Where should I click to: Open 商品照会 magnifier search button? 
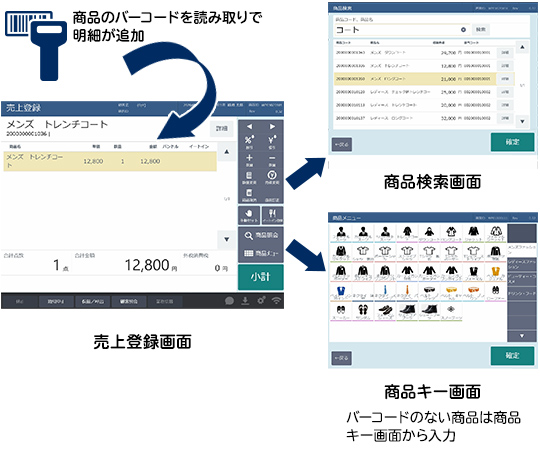point(261,236)
